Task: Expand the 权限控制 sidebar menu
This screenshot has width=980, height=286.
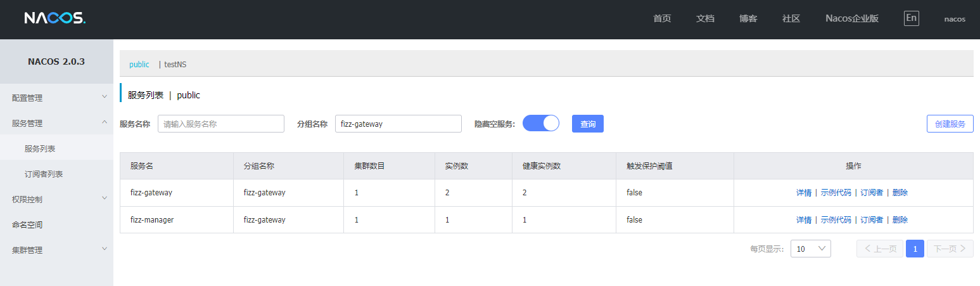Action: (x=56, y=199)
